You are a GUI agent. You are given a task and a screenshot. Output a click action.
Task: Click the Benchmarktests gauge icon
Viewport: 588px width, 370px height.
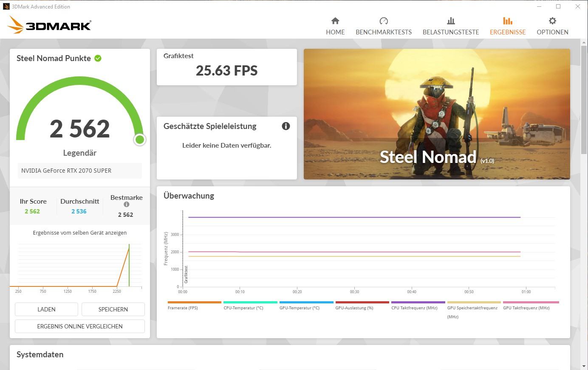(384, 21)
